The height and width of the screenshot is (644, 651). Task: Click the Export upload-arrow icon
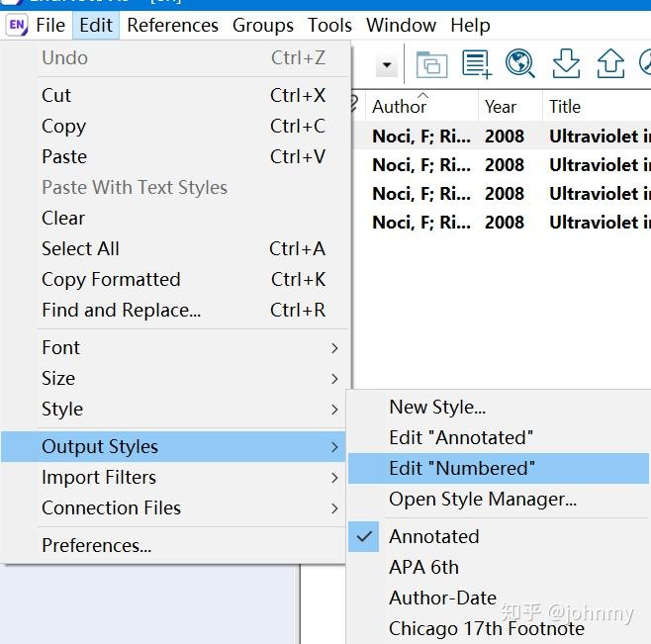[x=610, y=63]
